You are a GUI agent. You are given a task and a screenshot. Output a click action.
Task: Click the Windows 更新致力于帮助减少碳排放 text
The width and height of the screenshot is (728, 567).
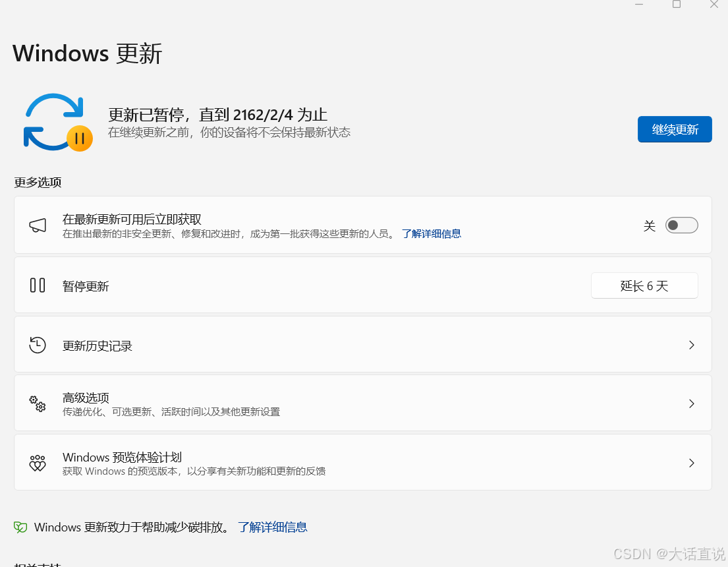pos(132,527)
